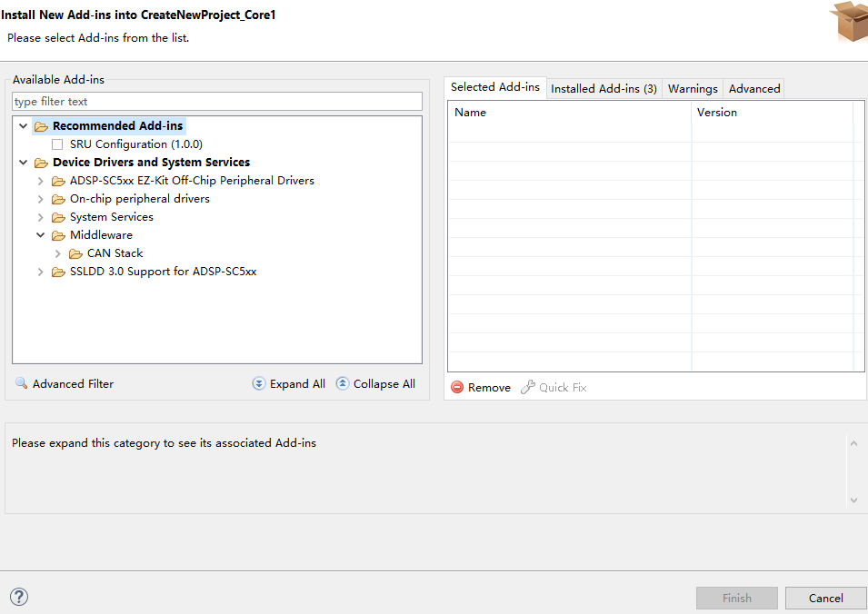Click the Remove button
The image size is (868, 614).
click(480, 387)
